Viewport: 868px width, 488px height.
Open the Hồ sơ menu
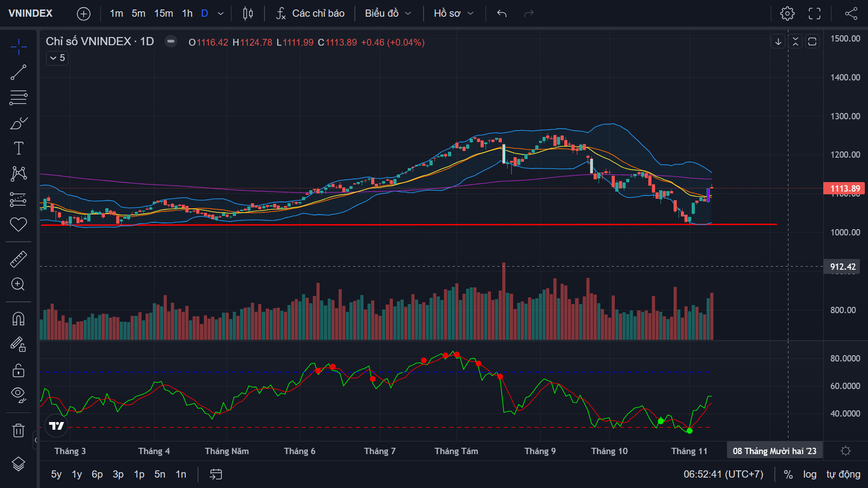453,14
